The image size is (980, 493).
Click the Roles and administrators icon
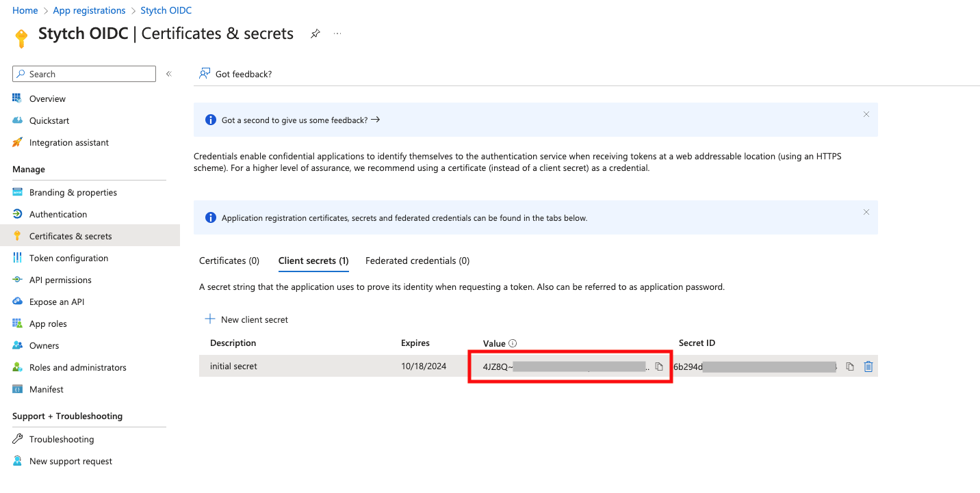17,367
